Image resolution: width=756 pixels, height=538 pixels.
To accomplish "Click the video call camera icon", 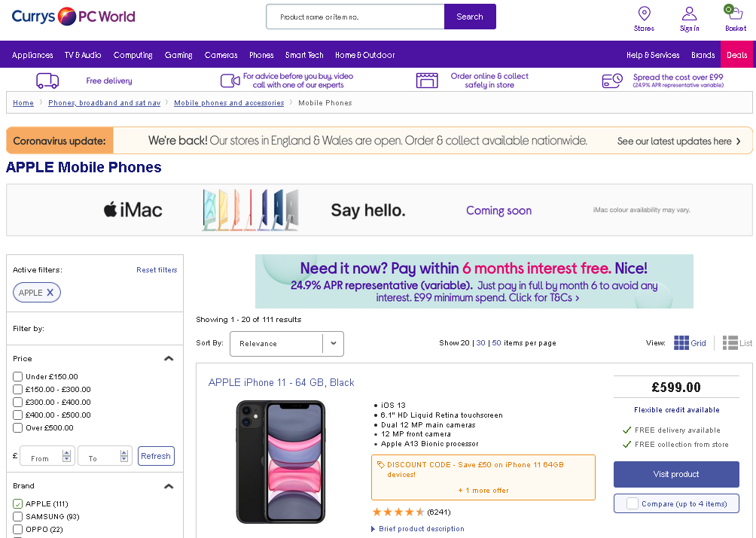I will point(230,81).
